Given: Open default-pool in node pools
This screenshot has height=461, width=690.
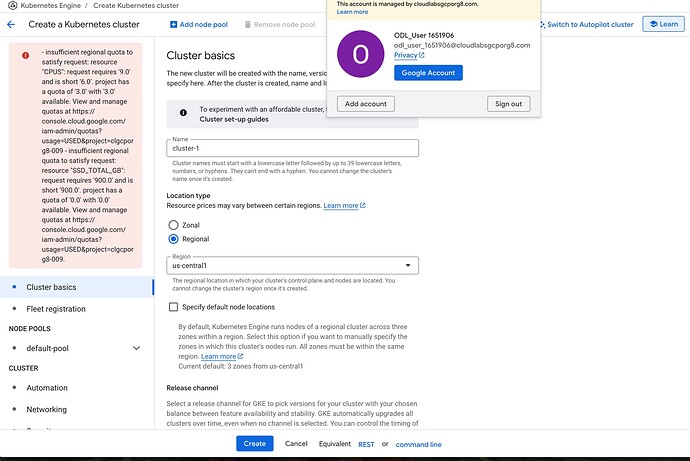Looking at the screenshot, I should (x=48, y=348).
